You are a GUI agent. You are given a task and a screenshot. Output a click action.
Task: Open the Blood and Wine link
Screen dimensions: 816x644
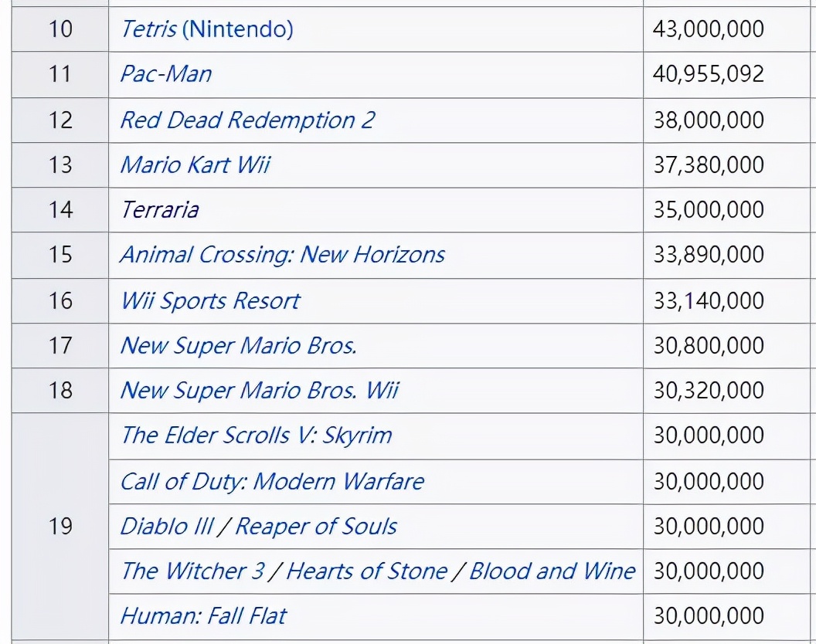pyautogui.click(x=552, y=571)
